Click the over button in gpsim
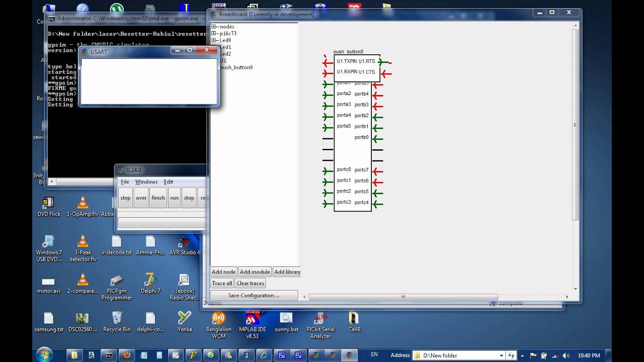The image size is (644, 362). [141, 198]
